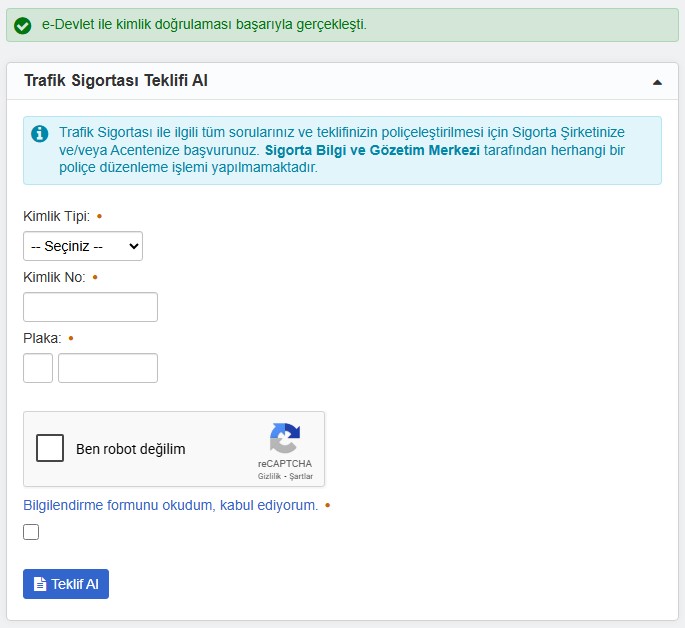Click the 'Plaka:' field label
This screenshot has width=685, height=628.
coord(42,338)
